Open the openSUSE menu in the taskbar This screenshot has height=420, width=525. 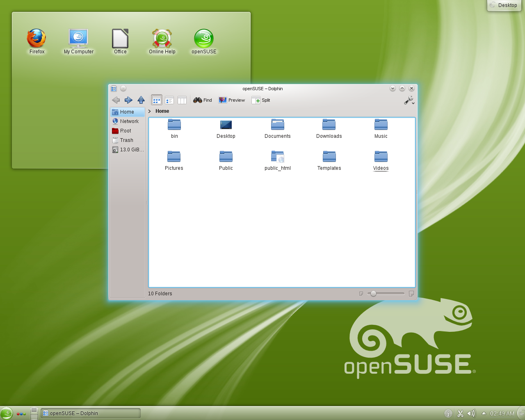(x=7, y=413)
